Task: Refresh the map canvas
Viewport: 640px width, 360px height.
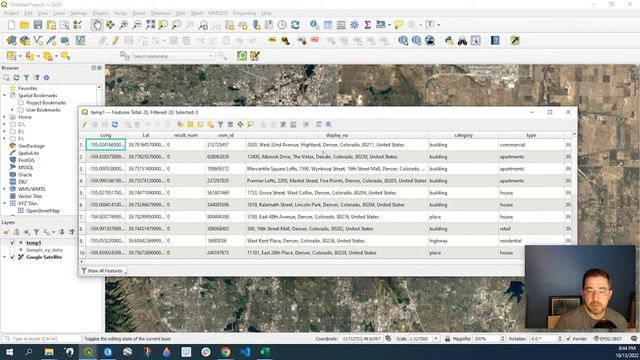Action: click(x=295, y=25)
